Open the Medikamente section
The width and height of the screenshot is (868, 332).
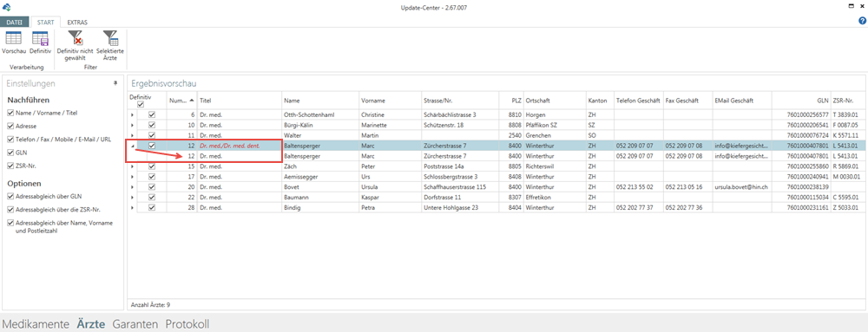pyautogui.click(x=36, y=324)
